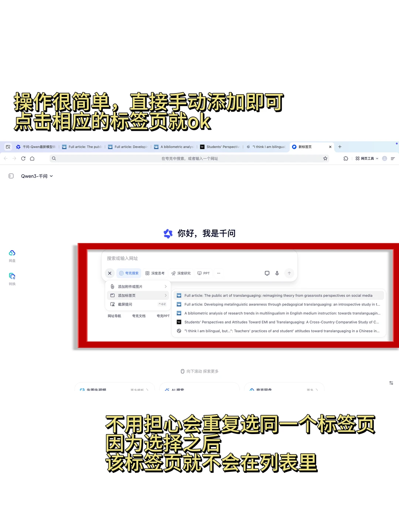Click the search icon in the address bar
The height and width of the screenshot is (532, 399).
coord(54,158)
